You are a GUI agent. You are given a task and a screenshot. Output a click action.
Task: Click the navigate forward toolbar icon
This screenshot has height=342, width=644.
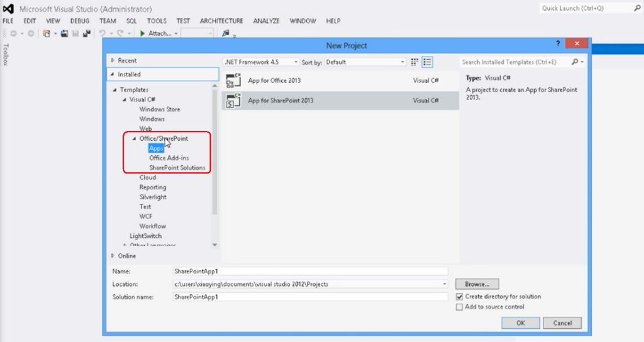click(31, 34)
